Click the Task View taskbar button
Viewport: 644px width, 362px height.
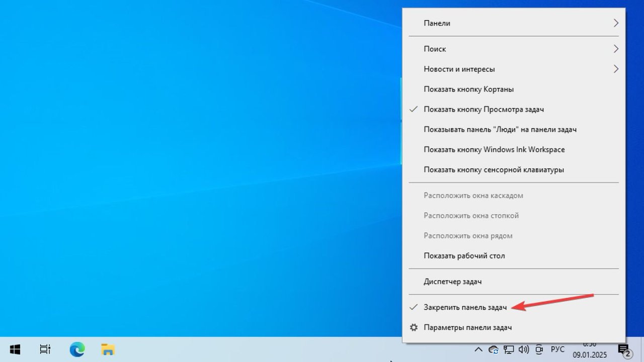click(x=45, y=349)
